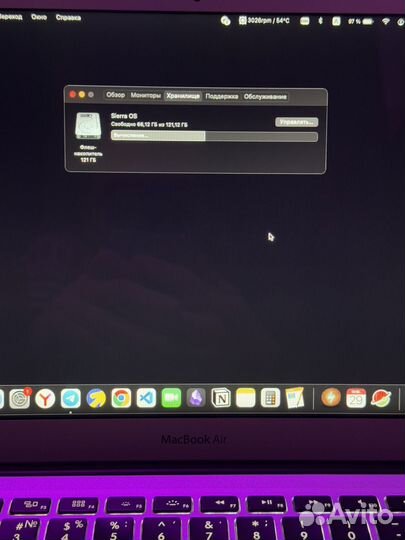This screenshot has height=540, width=405.
Task: Click the storage usage bar for Sierra OS
Action: click(x=214, y=136)
